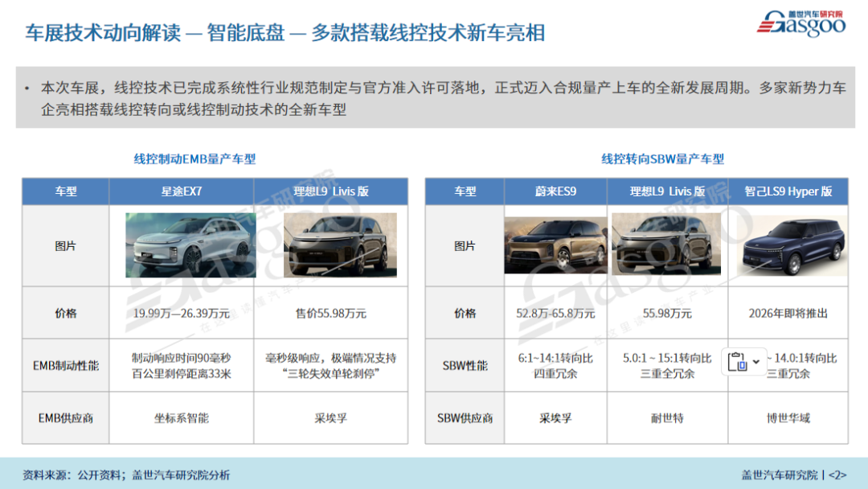
Task: Click the 车型 header in the SBW table
Action: click(x=465, y=191)
